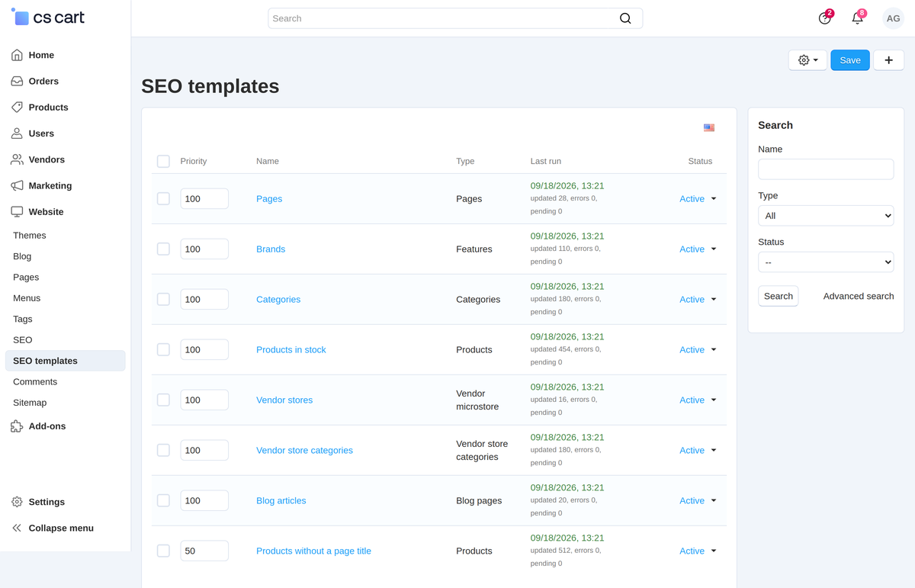Click the priority field showing 50
This screenshot has width=915, height=588.
pyautogui.click(x=204, y=551)
